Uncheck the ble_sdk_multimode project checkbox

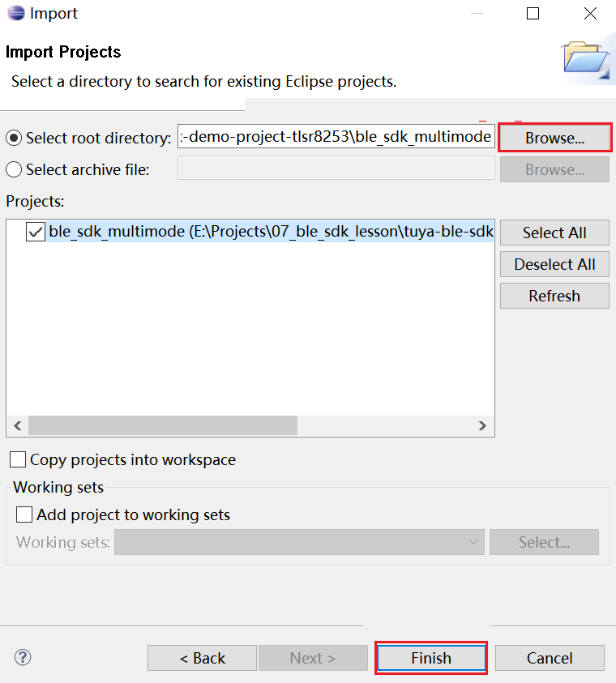pyautogui.click(x=36, y=233)
